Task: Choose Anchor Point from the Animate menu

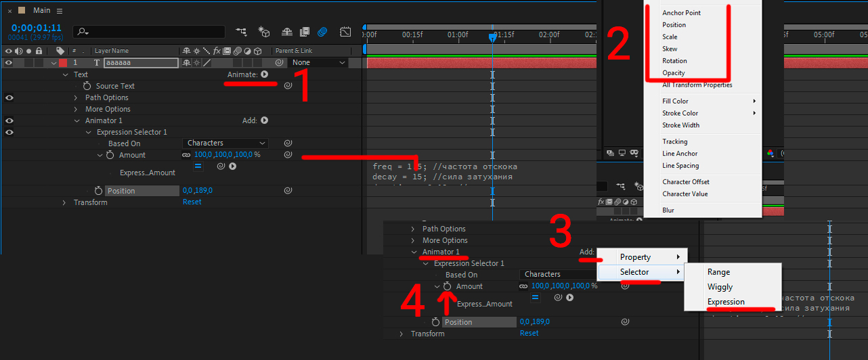Action: pyautogui.click(x=681, y=13)
